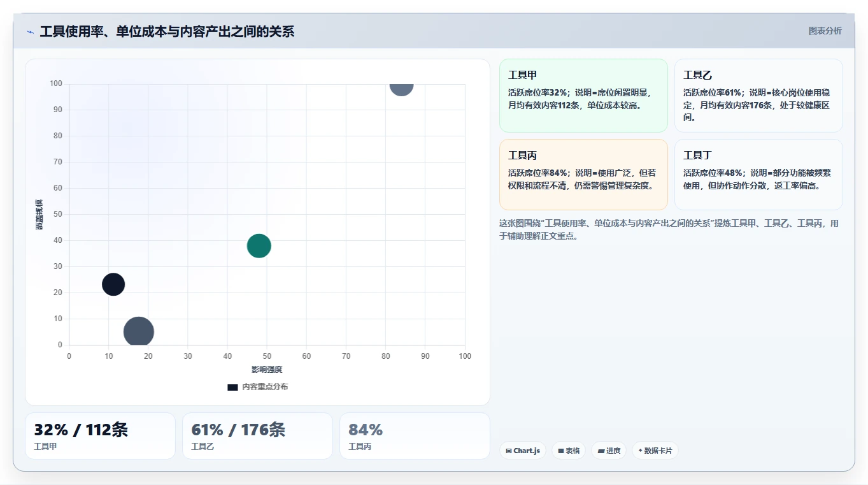The image size is (868, 485).
Task: Click the lightning icon beside the title
Action: 31,32
